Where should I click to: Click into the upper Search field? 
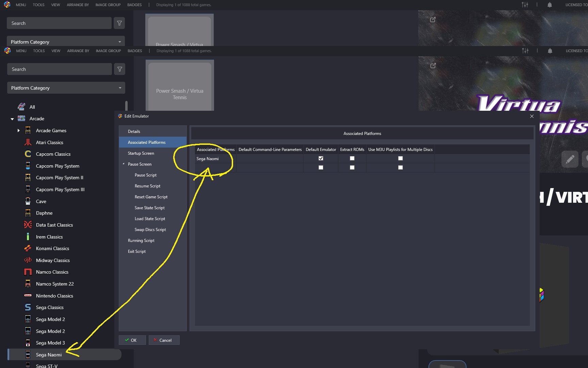[59, 23]
